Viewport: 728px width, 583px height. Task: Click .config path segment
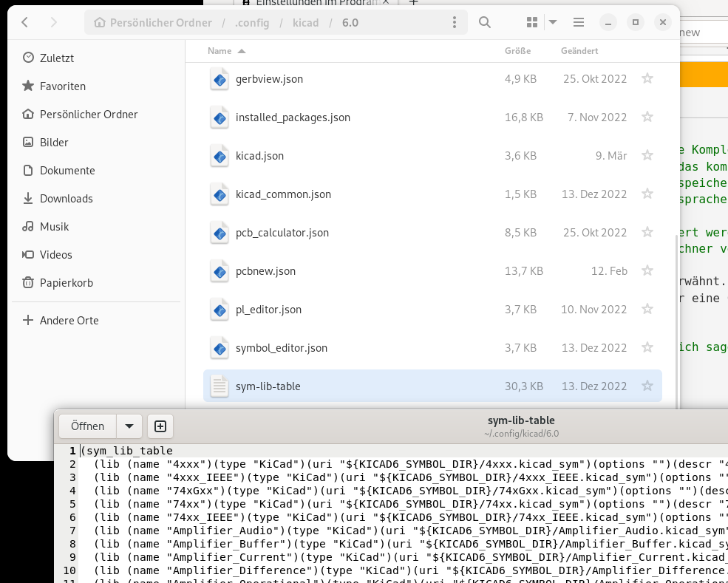[x=251, y=23]
